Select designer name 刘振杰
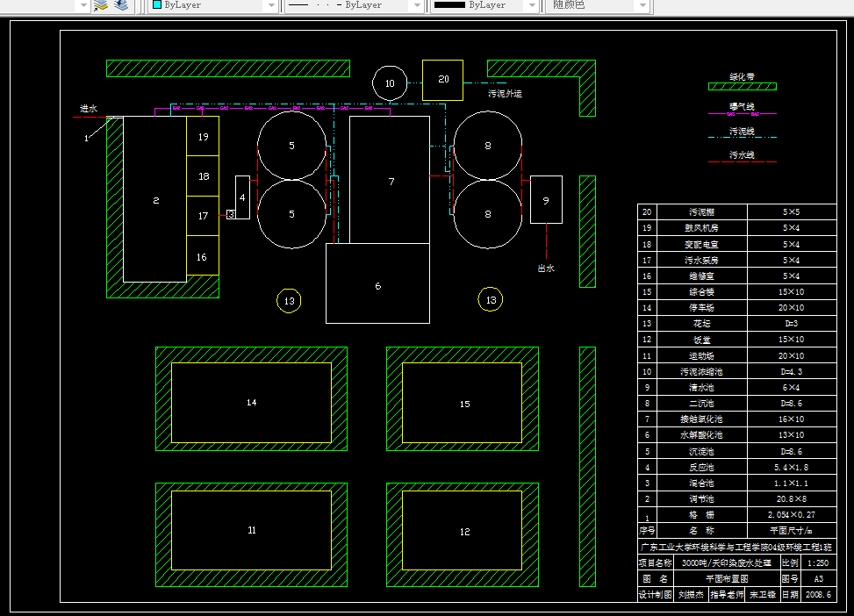The height and width of the screenshot is (616, 854). click(691, 594)
